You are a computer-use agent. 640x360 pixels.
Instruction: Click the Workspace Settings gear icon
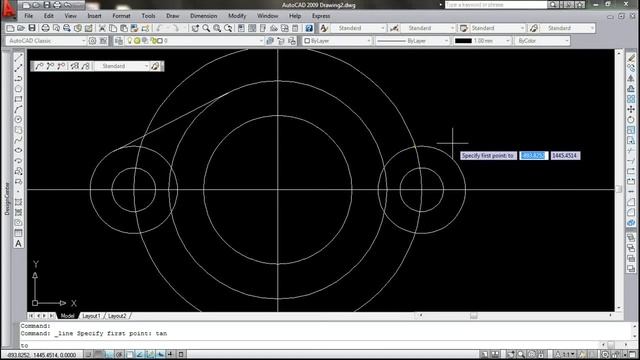click(93, 41)
